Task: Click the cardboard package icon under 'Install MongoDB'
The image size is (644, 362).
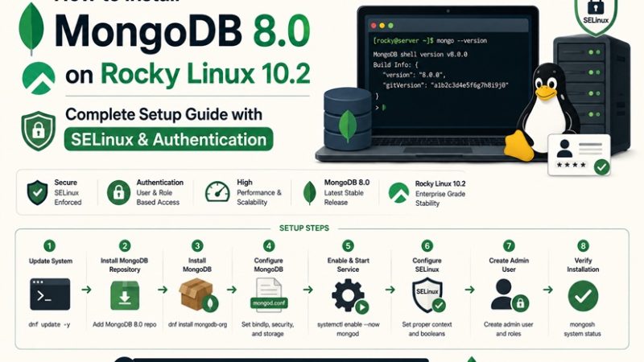Action: point(198,295)
